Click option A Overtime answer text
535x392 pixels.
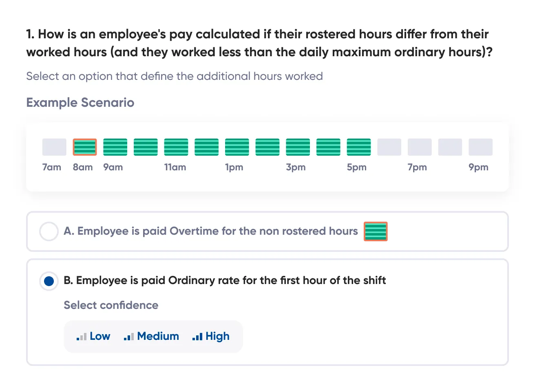210,231
